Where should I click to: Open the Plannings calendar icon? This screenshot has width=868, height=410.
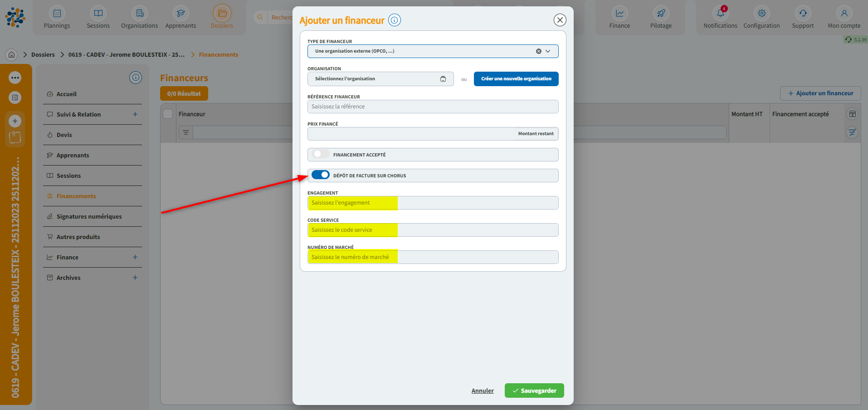(x=57, y=14)
